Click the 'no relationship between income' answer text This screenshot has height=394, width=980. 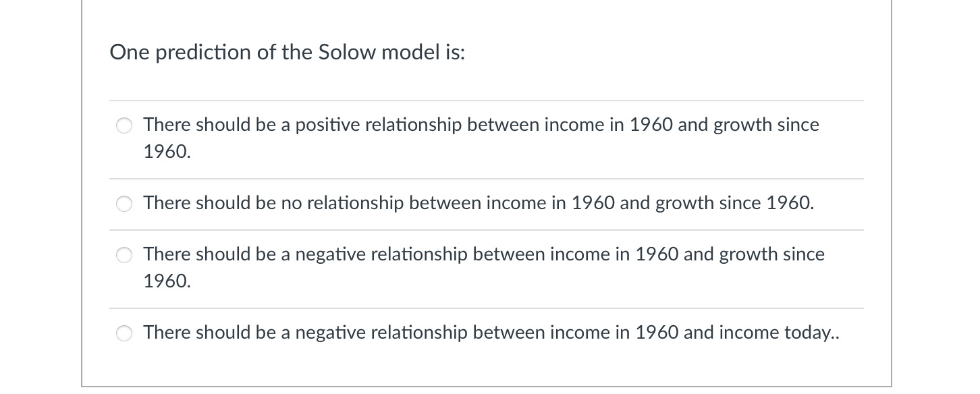[478, 203]
